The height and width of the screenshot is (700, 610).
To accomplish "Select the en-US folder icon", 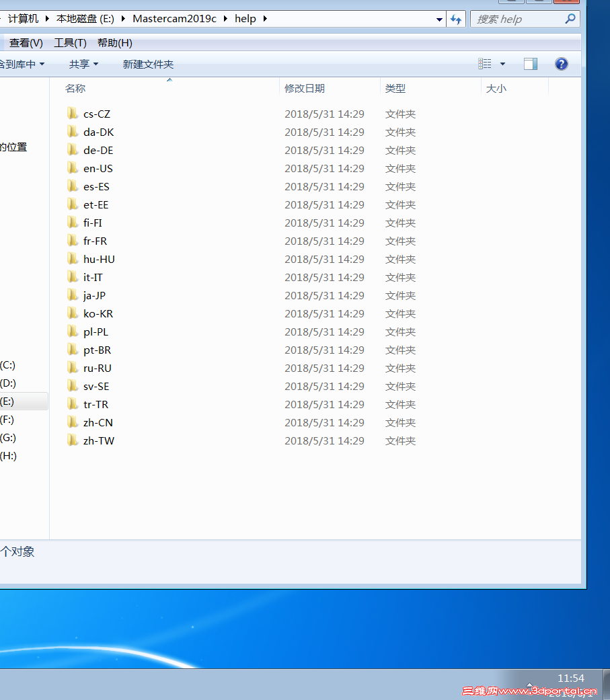I will click(x=73, y=168).
